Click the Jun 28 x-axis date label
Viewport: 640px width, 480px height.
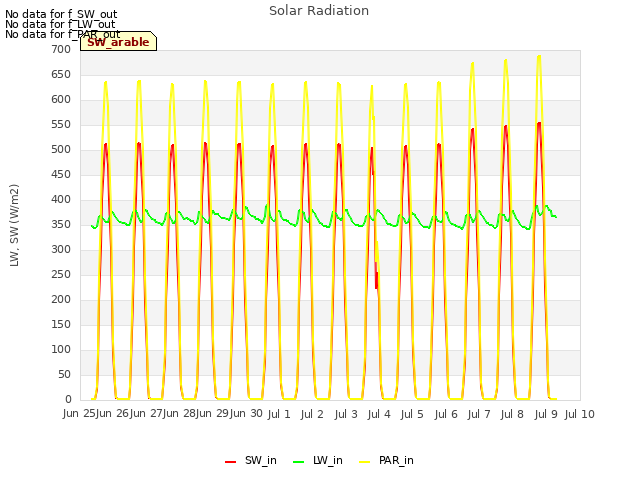[180, 414]
